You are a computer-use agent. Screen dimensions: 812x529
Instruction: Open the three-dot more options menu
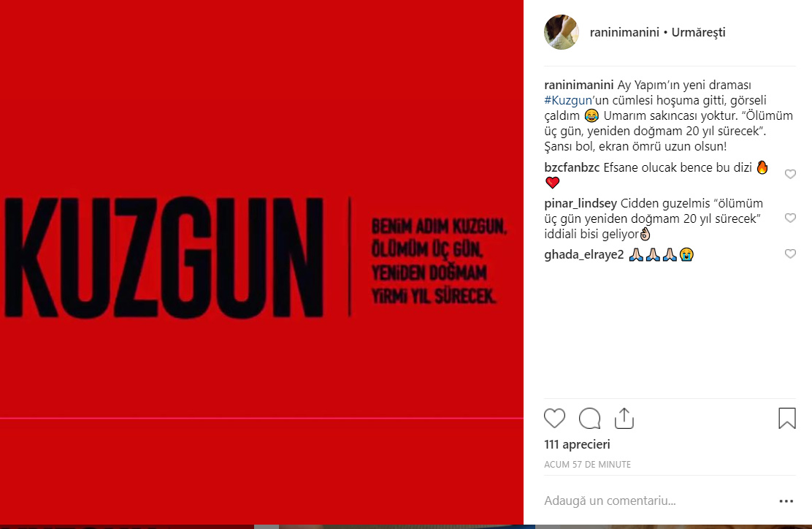(786, 501)
